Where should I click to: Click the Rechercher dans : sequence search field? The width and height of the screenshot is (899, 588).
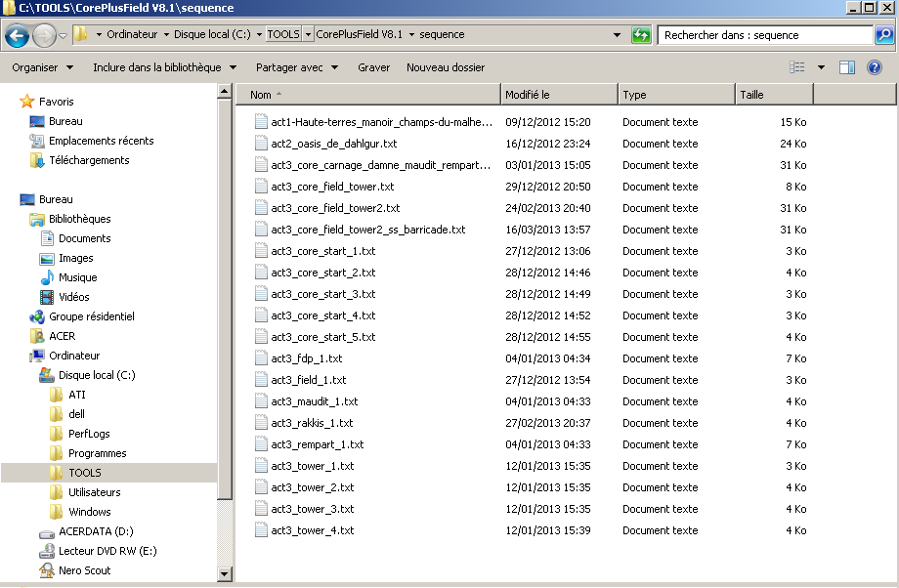[765, 35]
